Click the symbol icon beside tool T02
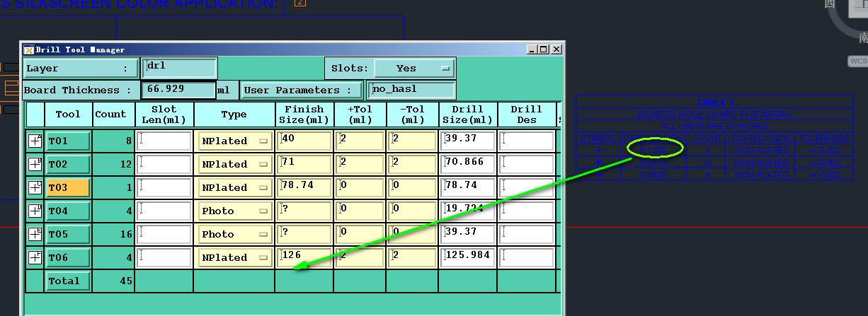This screenshot has height=316, width=868. 35,164
